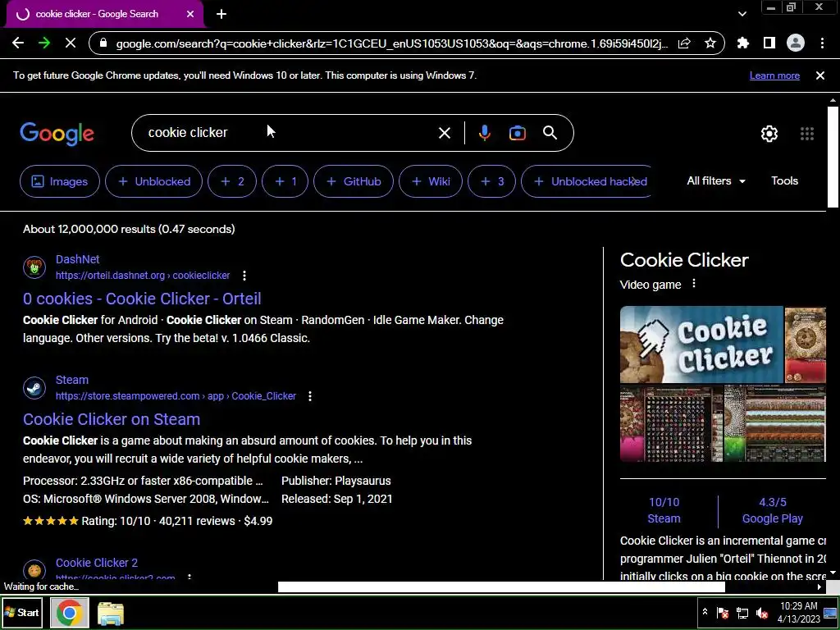Toggle the Chrome side panel
Image resolution: width=840 pixels, height=630 pixels.
(x=769, y=43)
